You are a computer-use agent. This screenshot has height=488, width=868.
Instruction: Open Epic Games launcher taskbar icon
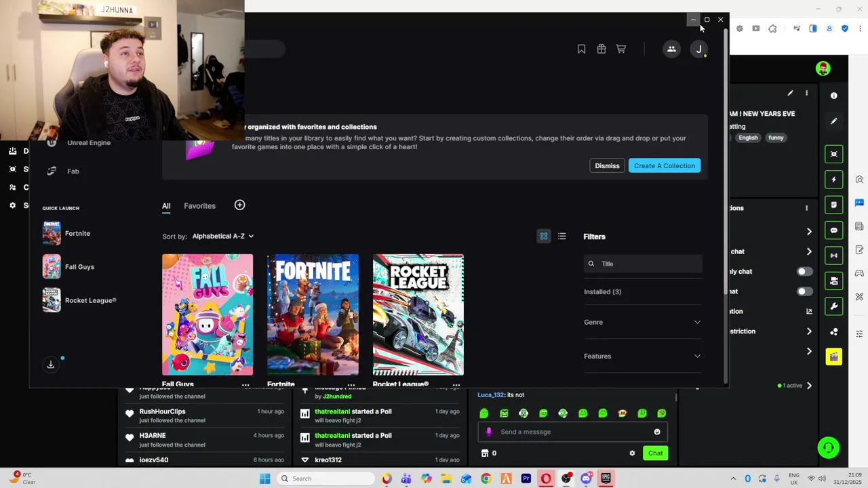click(x=606, y=479)
